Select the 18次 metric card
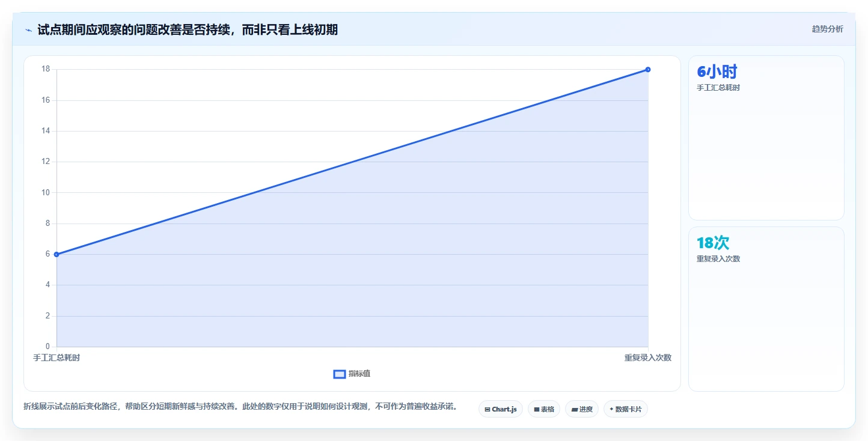The image size is (868, 441). (766, 309)
